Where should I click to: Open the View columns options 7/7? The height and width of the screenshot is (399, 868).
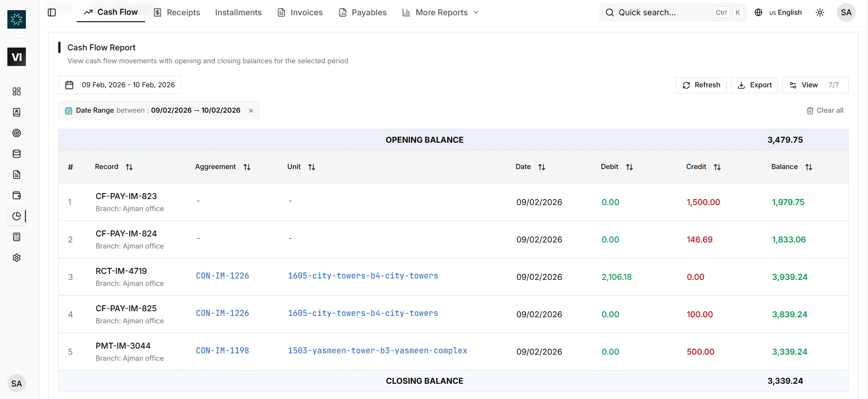click(x=815, y=85)
